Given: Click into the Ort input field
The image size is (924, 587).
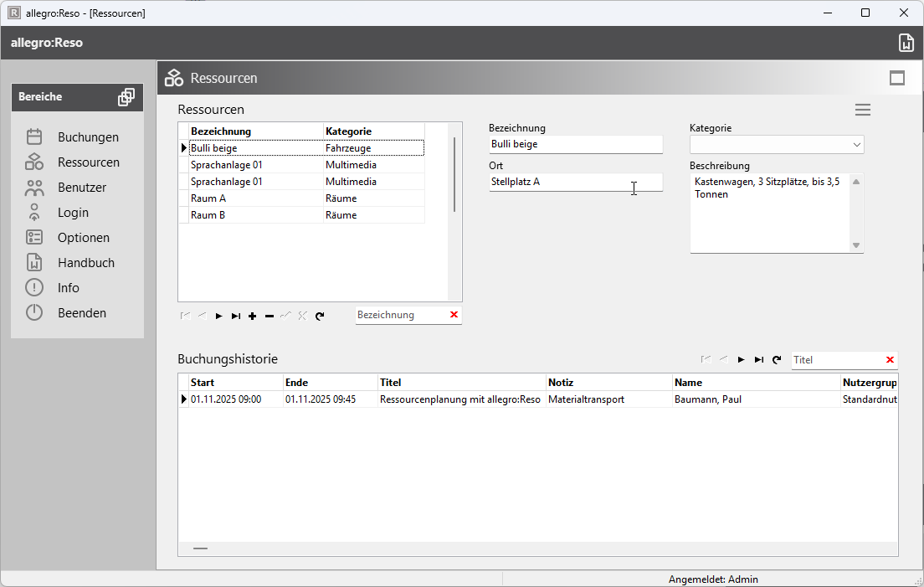Looking at the screenshot, I should point(575,182).
